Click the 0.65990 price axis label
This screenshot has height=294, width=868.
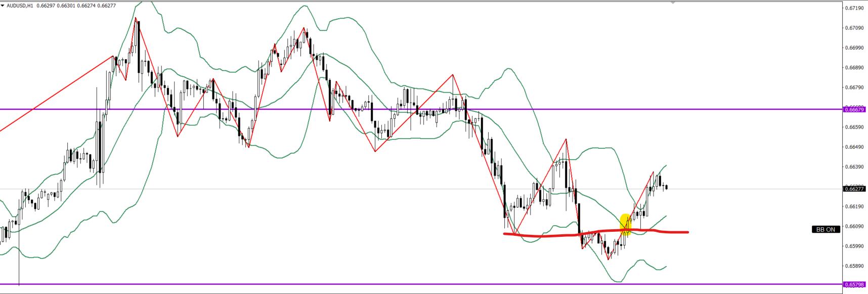click(854, 246)
